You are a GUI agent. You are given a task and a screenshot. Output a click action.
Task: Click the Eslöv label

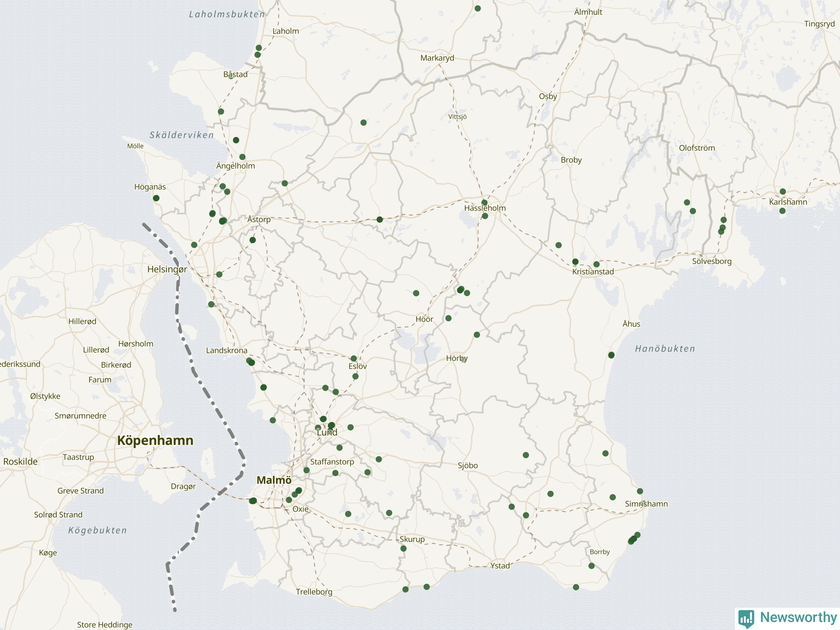tap(358, 367)
